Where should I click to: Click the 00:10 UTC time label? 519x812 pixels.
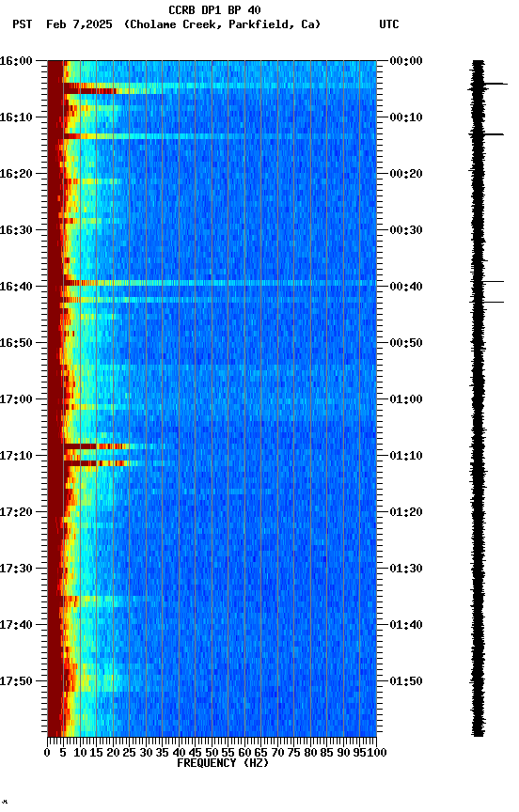(x=406, y=117)
